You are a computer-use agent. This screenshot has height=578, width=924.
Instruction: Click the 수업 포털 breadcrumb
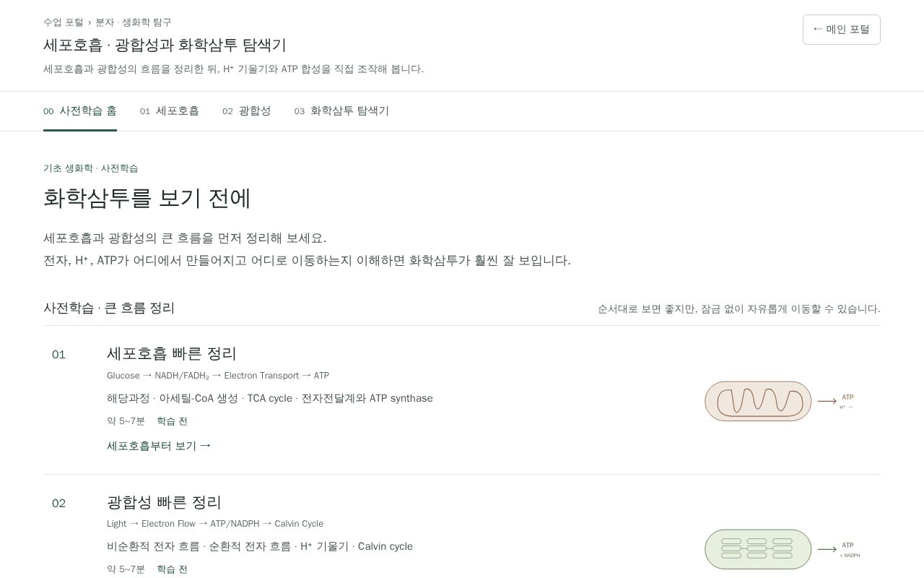64,22
